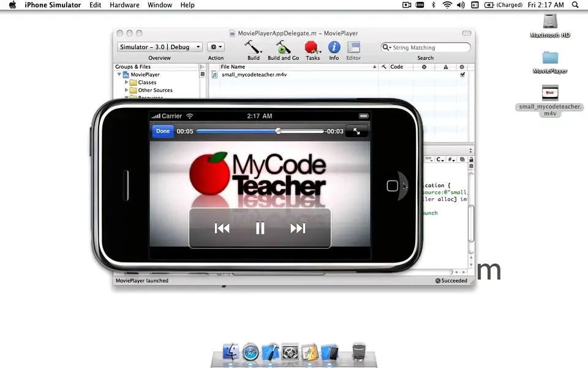Click the movie scrubber knob
Image resolution: width=588 pixels, height=368 pixels.
[x=278, y=131]
